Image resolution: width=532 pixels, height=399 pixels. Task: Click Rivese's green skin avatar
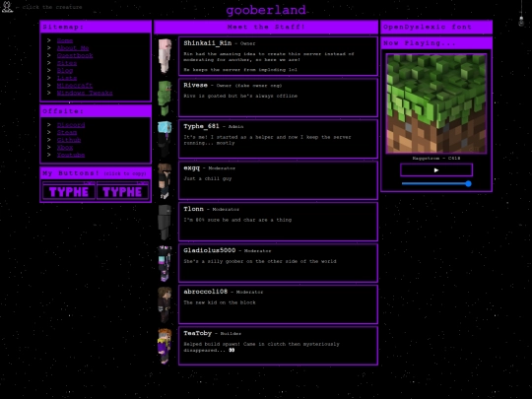coord(166,99)
